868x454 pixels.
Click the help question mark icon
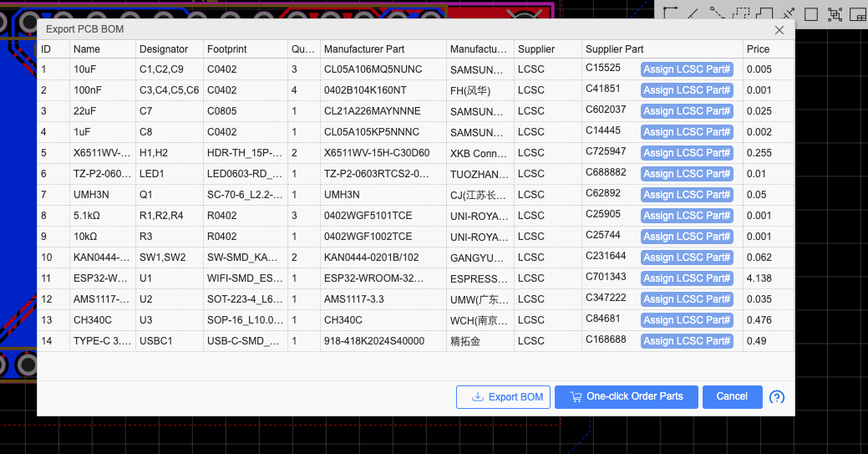click(777, 397)
